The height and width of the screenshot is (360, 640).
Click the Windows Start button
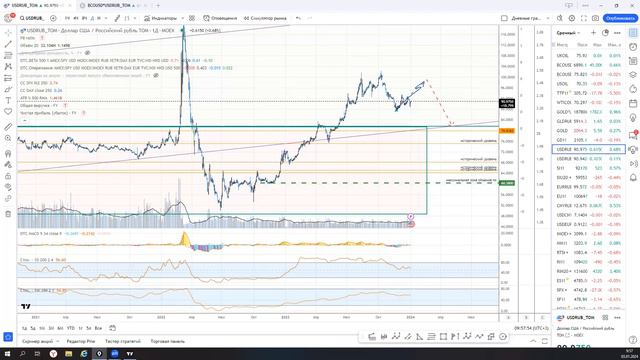coord(7,354)
